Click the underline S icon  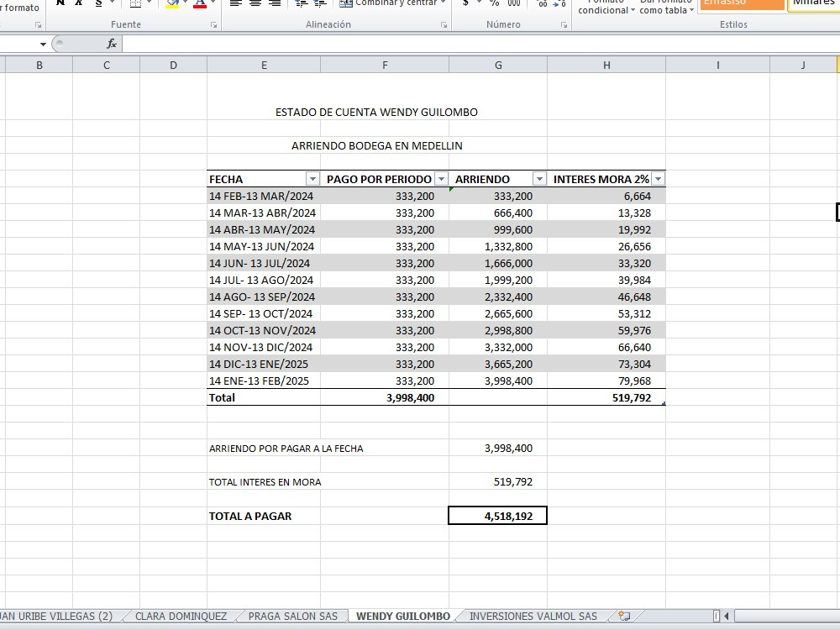[98, 3]
